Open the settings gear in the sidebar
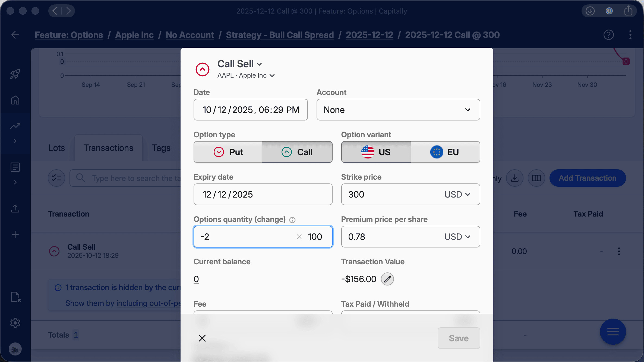The image size is (644, 362). point(15,323)
